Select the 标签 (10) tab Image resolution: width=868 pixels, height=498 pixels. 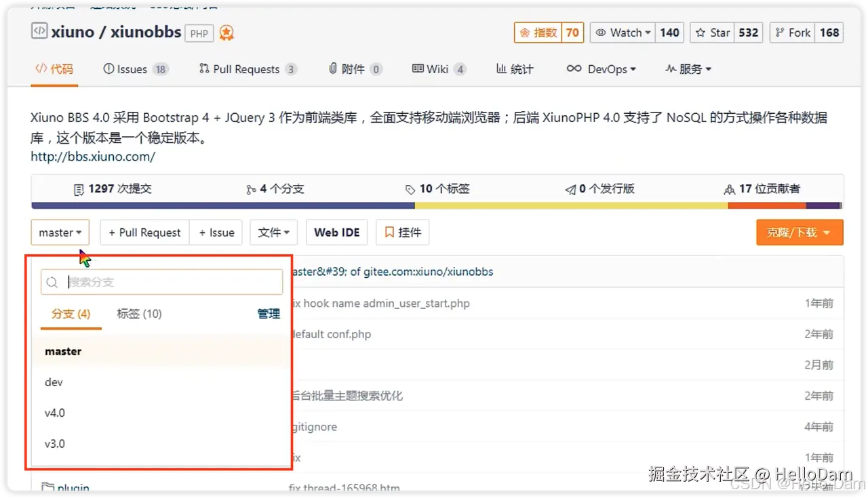click(139, 314)
